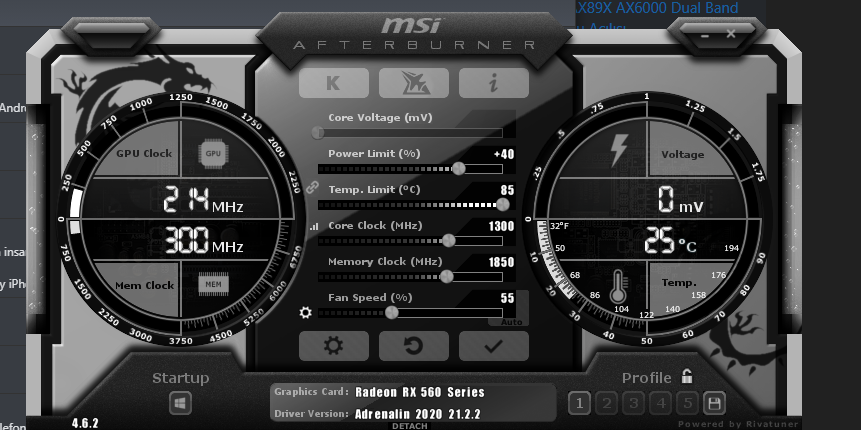Reset settings with the circular arrow button
This screenshot has width=861, height=430.
(x=413, y=345)
